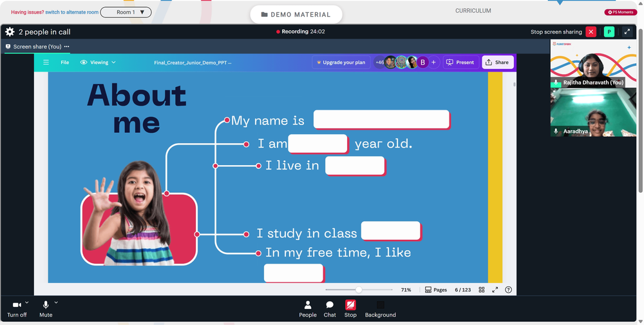Viewport: 644px width, 325px height.
Task: Stop screen share from bottom toolbar
Action: click(x=350, y=308)
